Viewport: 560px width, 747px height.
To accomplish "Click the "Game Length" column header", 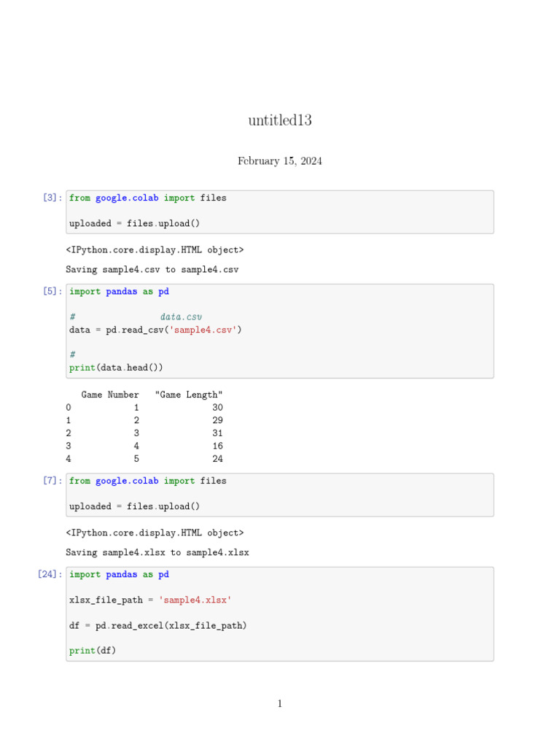I will tap(189, 395).
